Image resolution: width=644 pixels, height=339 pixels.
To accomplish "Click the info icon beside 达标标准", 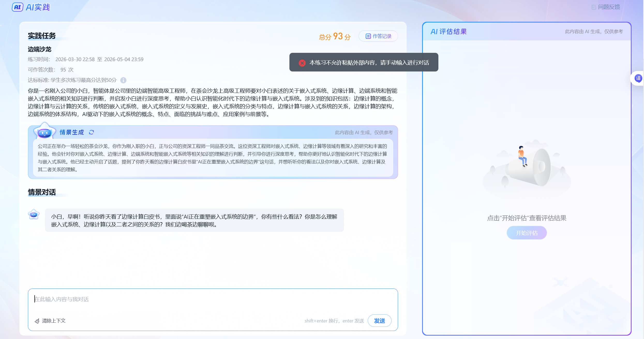I will (x=123, y=80).
